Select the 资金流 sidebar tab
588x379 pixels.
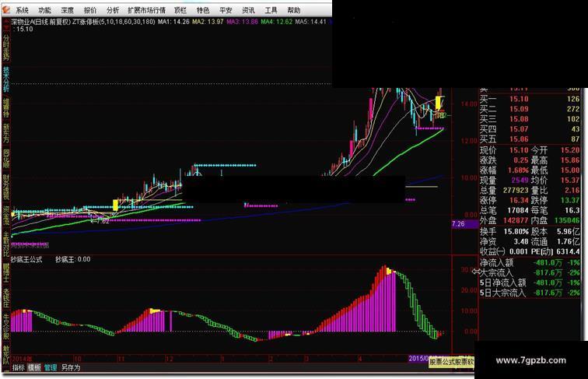click(6, 216)
